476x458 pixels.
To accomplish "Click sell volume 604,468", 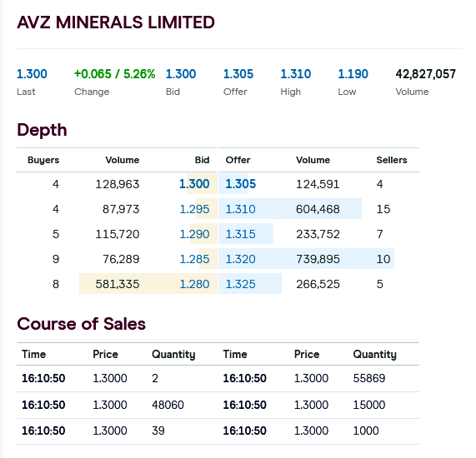I will pos(318,209).
